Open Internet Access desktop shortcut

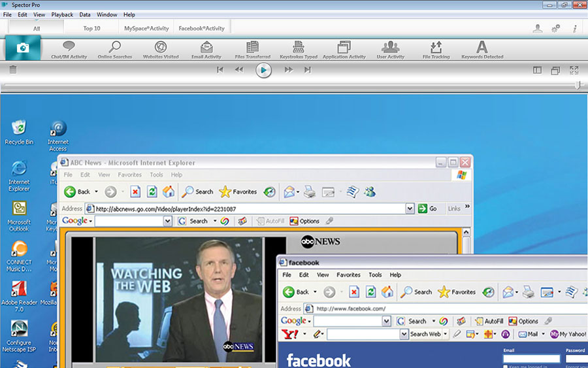pos(58,136)
